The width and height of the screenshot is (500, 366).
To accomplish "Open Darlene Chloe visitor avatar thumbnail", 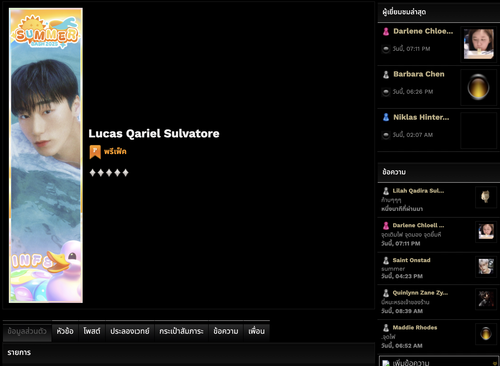I will (479, 44).
